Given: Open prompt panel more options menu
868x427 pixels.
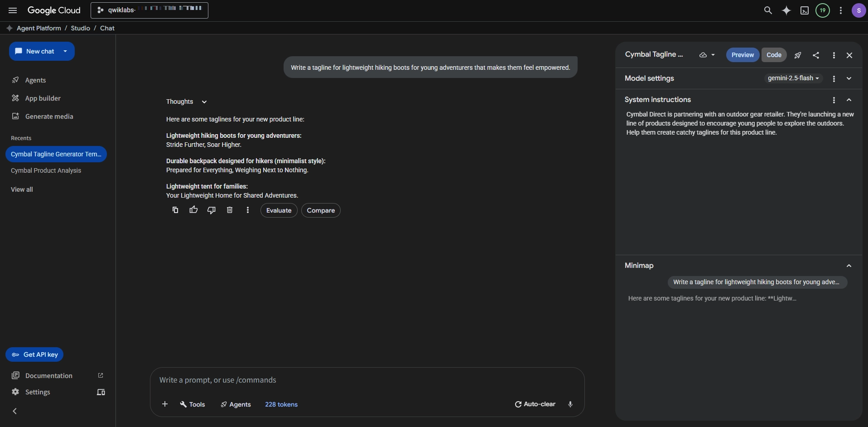Looking at the screenshot, I should point(834,55).
